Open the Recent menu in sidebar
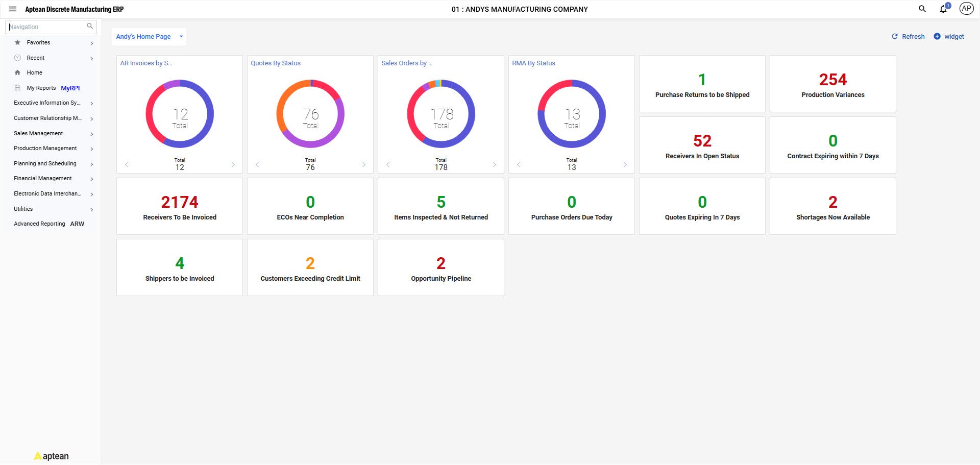The width and height of the screenshot is (980, 465). 35,58
